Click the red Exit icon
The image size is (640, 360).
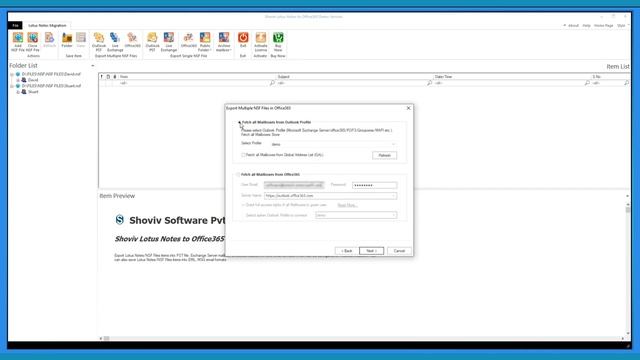(x=243, y=38)
